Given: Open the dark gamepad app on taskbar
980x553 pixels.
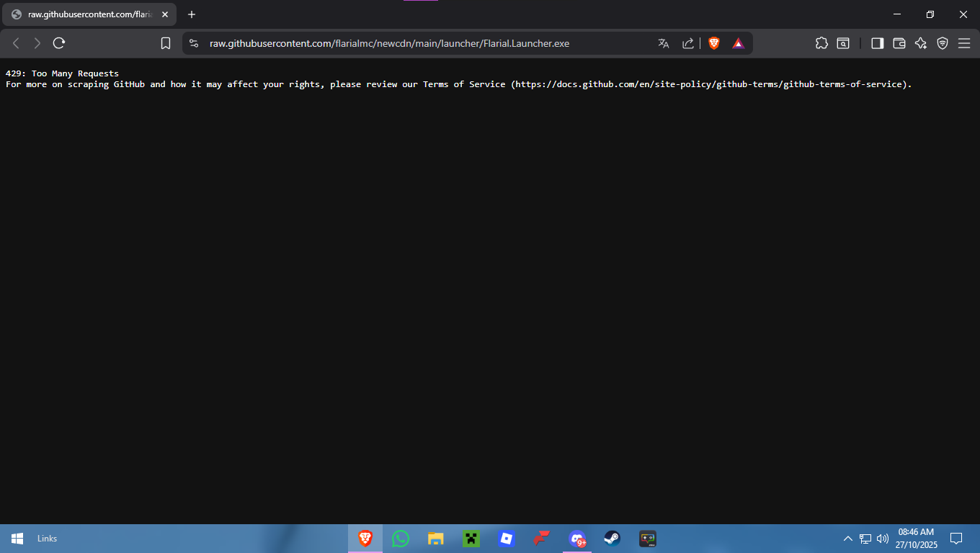Looking at the screenshot, I should [x=648, y=539].
